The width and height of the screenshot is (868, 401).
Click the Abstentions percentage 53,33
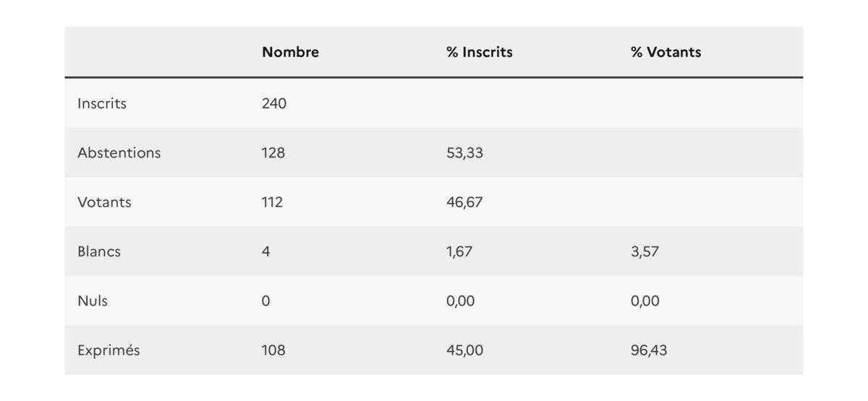pyautogui.click(x=464, y=152)
